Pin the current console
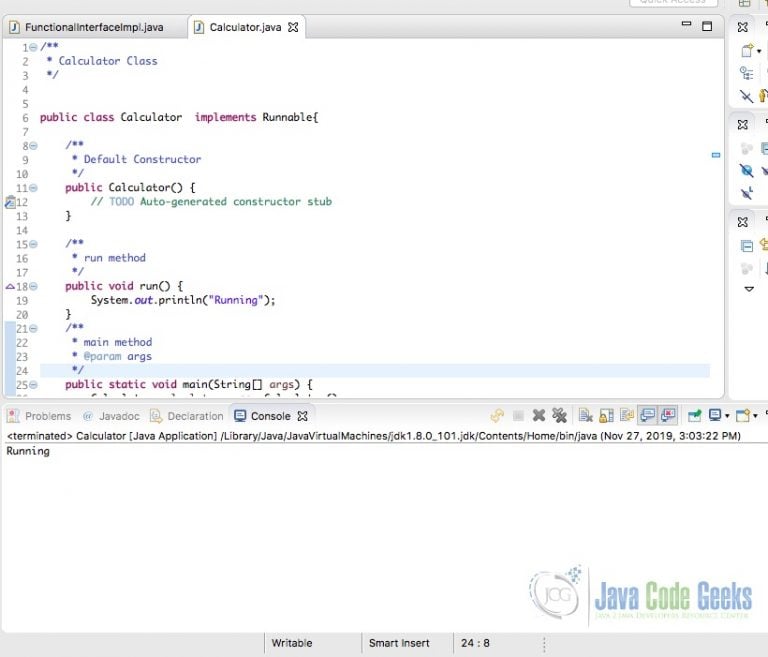Viewport: 768px width, 657px height. pyautogui.click(x=695, y=416)
